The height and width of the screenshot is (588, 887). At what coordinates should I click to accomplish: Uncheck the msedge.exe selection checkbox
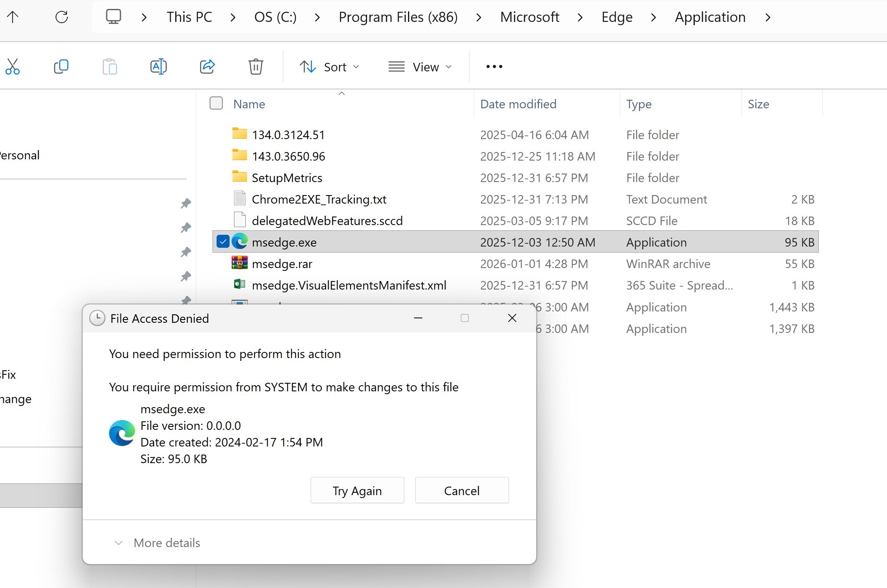click(223, 242)
